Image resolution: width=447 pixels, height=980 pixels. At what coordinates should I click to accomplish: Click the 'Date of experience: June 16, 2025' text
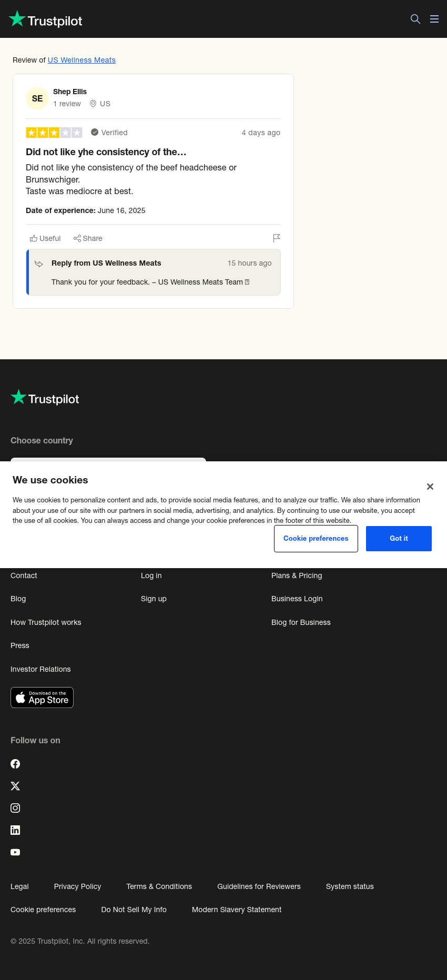[86, 210]
